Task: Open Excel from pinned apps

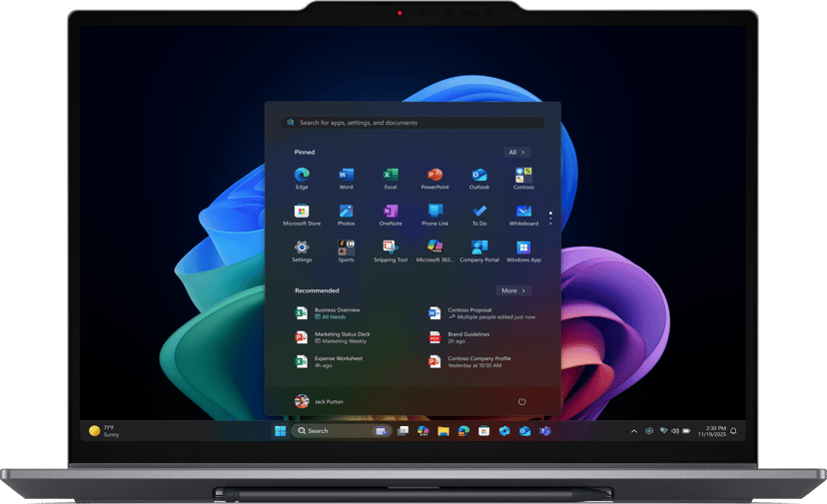Action: [391, 178]
